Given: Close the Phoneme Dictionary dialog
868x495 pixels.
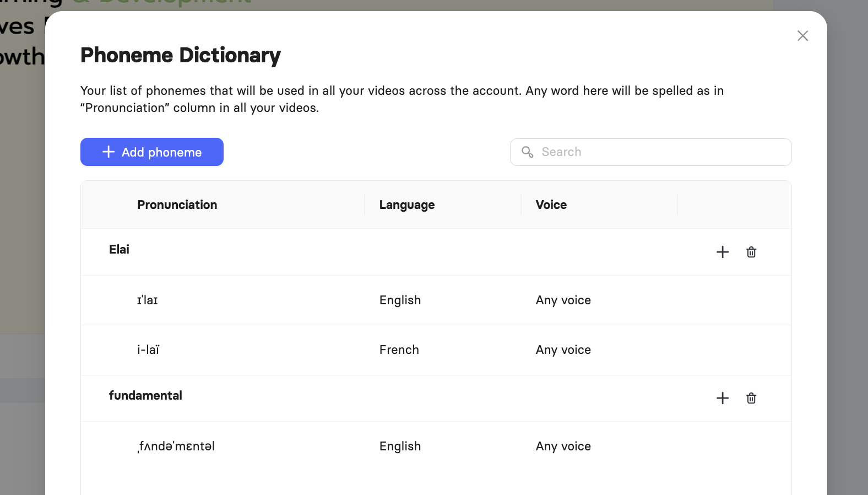Looking at the screenshot, I should coord(803,36).
